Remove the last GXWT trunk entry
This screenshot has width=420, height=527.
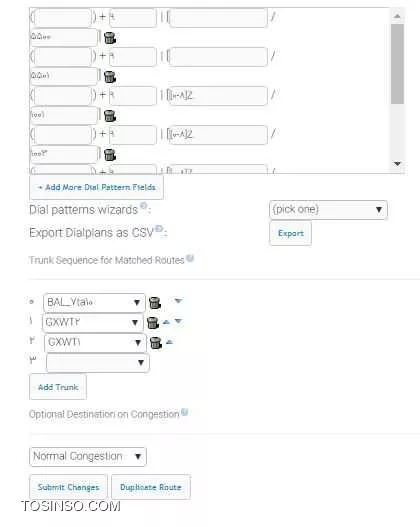[x=156, y=343]
